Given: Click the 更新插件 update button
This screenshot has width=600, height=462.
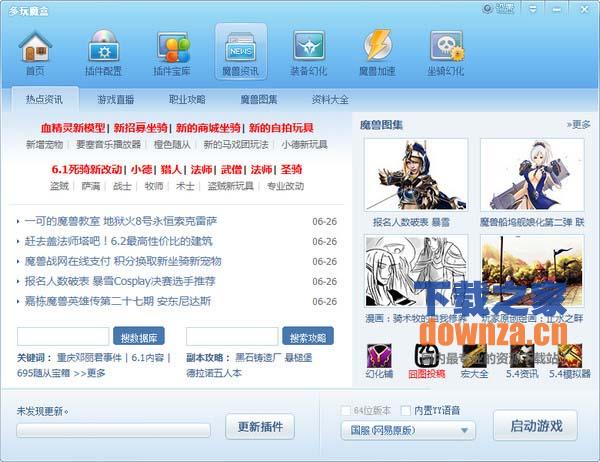Looking at the screenshot, I should [260, 426].
